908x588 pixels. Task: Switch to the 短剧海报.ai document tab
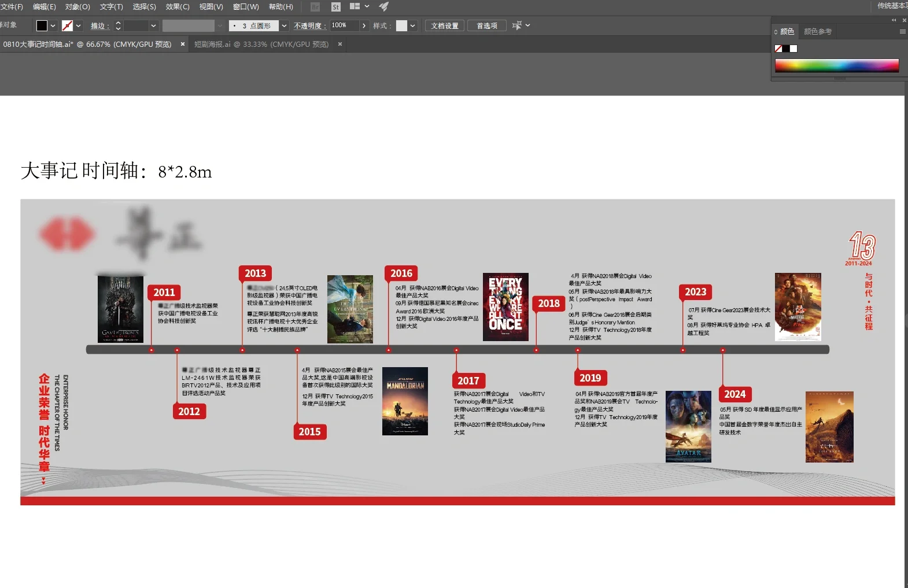coord(261,44)
